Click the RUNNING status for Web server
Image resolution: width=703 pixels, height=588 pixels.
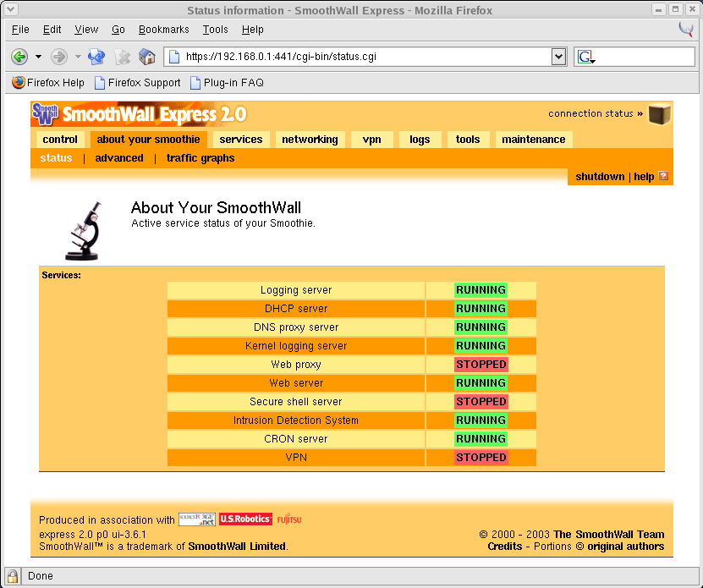point(481,383)
